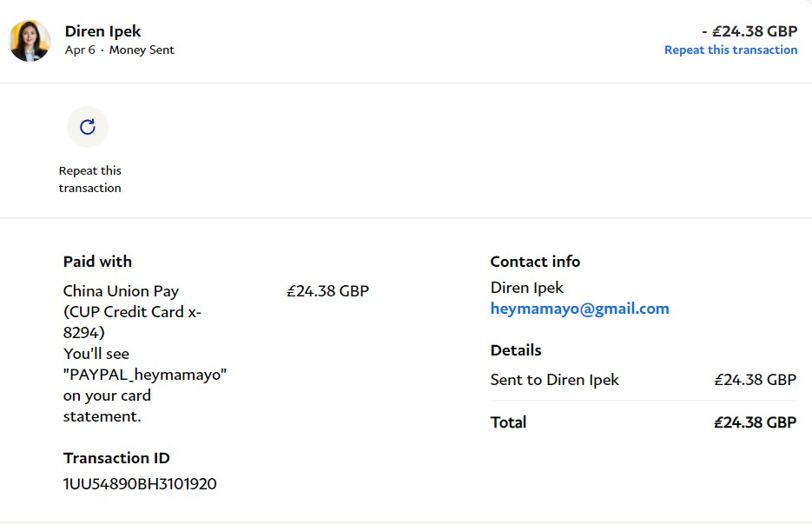
Task: Click the - £24.38 GBP header amount
Action: click(x=749, y=31)
